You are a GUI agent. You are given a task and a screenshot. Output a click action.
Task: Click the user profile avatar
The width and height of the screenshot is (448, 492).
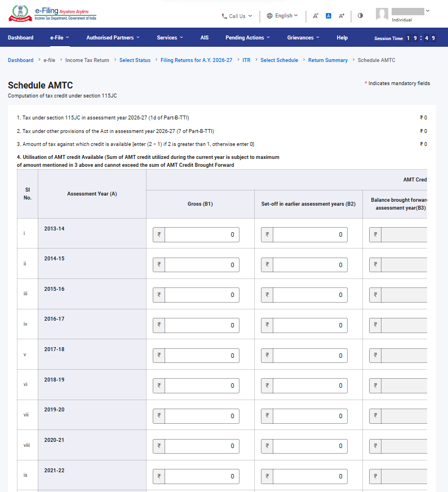(x=382, y=15)
